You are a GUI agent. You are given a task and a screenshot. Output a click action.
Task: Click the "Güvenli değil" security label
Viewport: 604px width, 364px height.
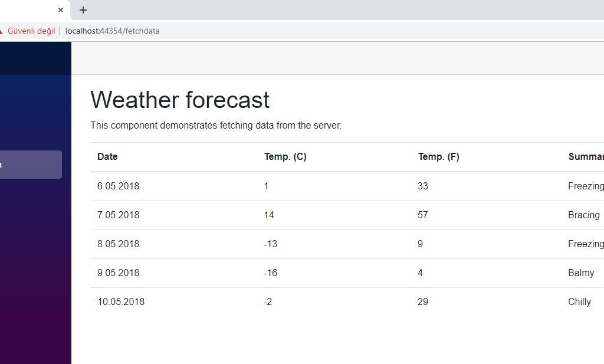click(x=31, y=31)
